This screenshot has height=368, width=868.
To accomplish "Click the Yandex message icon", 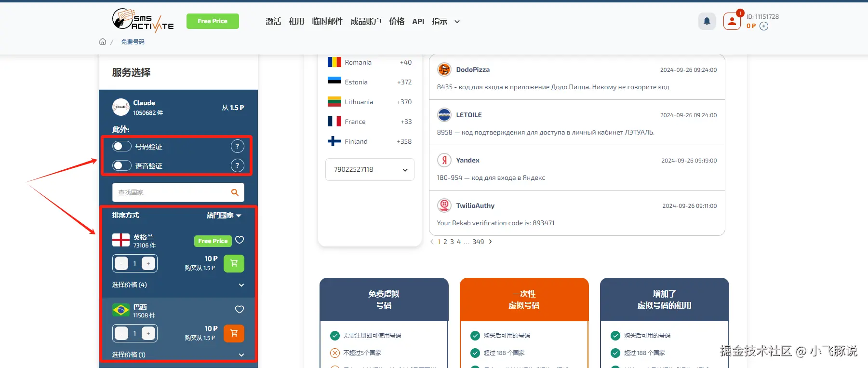I will click(x=444, y=160).
